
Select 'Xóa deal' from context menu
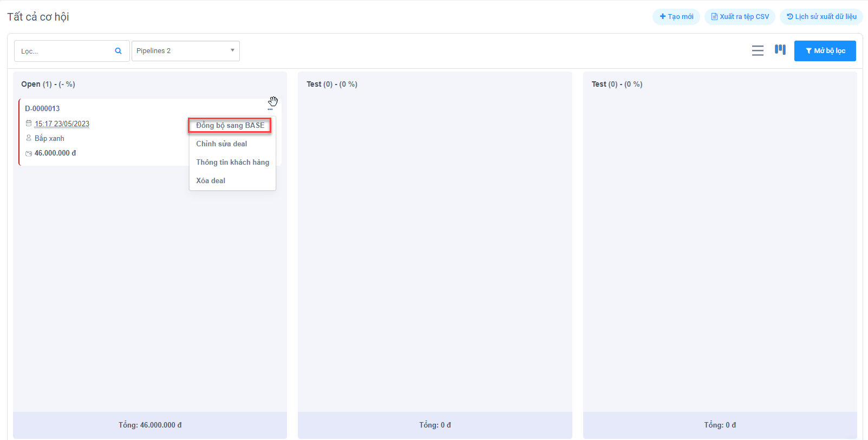click(211, 181)
